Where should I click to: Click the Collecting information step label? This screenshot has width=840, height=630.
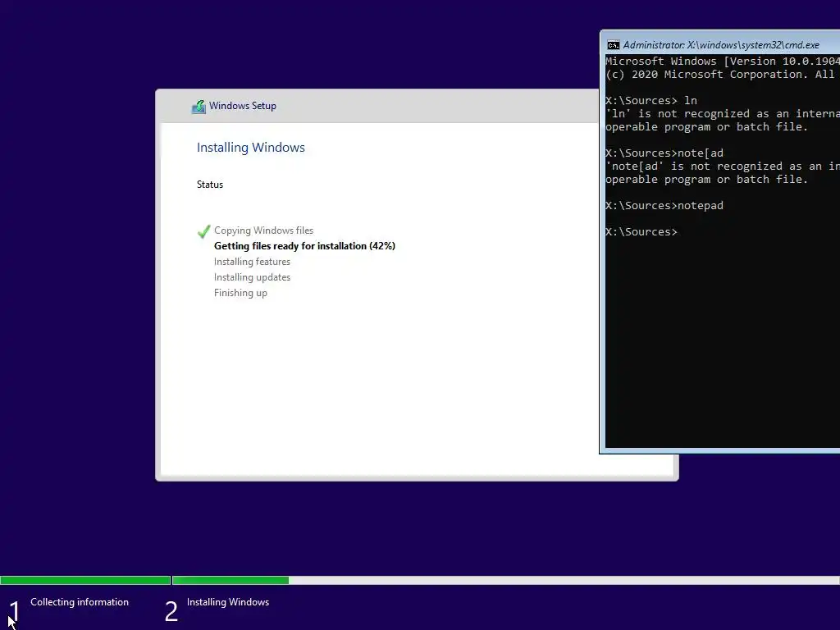point(80,602)
